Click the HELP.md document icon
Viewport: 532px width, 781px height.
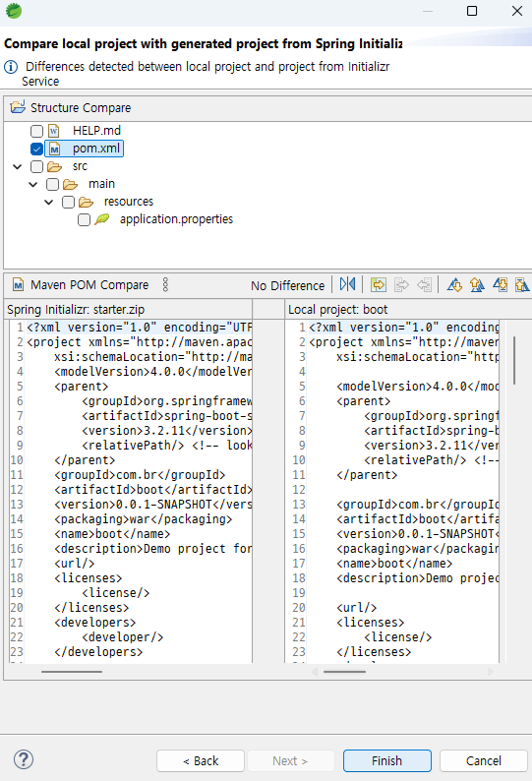click(x=54, y=131)
